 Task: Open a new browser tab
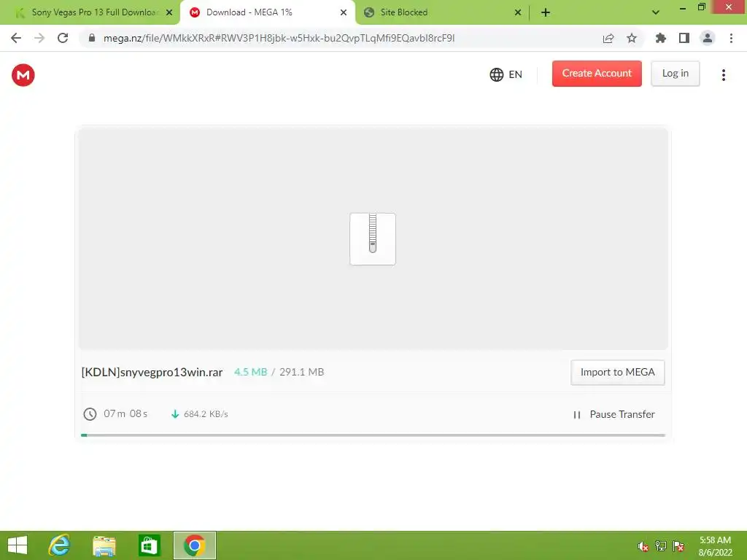pyautogui.click(x=546, y=12)
